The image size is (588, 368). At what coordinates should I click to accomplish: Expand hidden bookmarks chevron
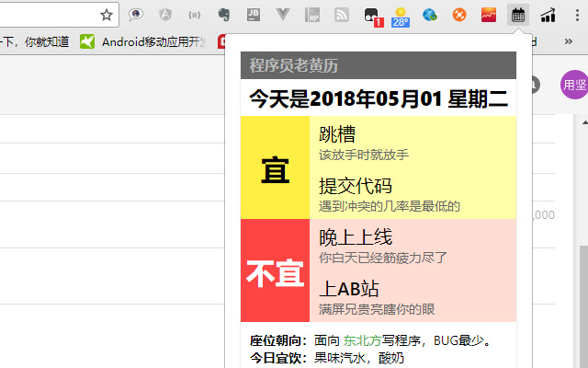point(569,41)
